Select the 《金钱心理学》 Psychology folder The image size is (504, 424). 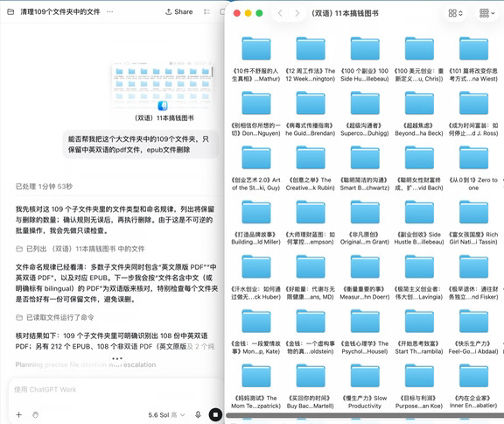365,321
